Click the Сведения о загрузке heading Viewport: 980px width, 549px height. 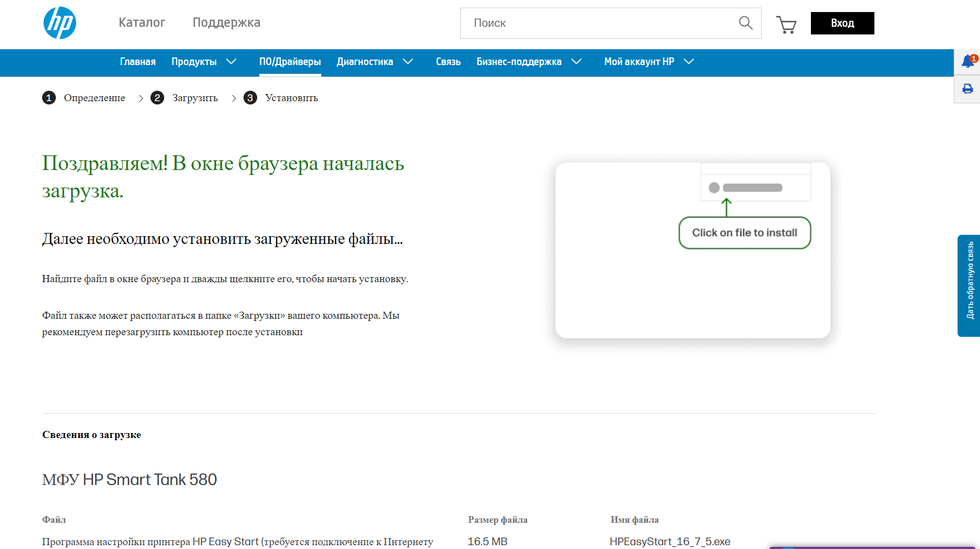[x=91, y=435]
